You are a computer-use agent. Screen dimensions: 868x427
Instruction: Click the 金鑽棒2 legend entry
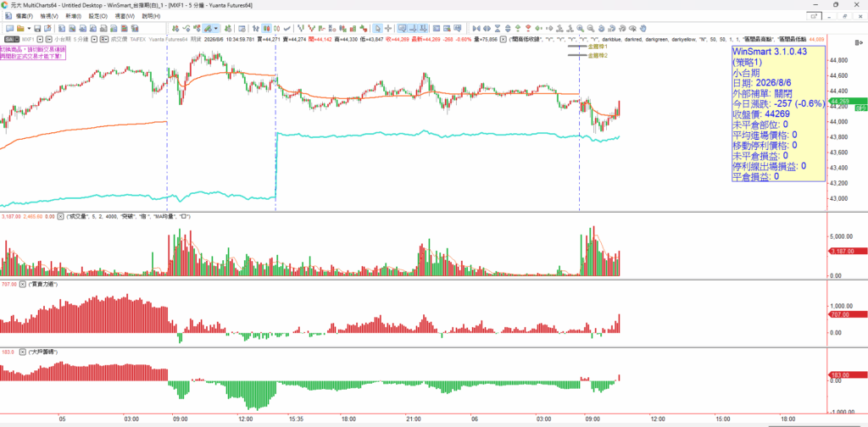click(598, 56)
